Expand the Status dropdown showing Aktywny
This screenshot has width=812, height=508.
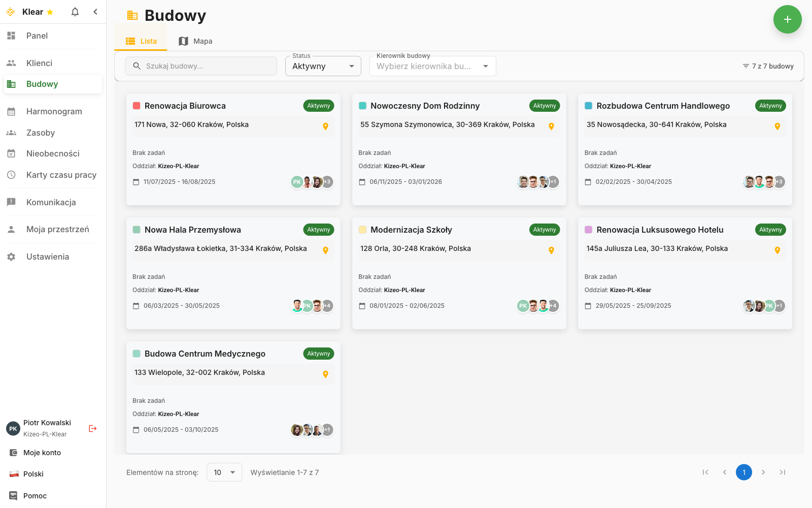[323, 66]
